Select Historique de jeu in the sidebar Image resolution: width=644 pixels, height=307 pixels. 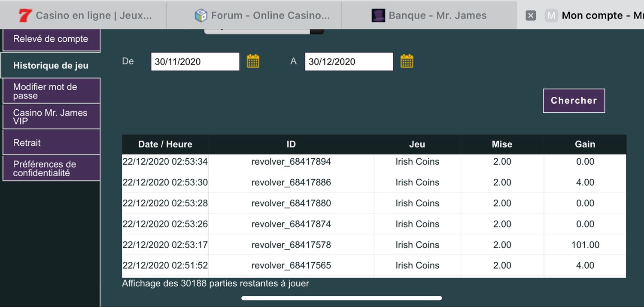pos(51,65)
